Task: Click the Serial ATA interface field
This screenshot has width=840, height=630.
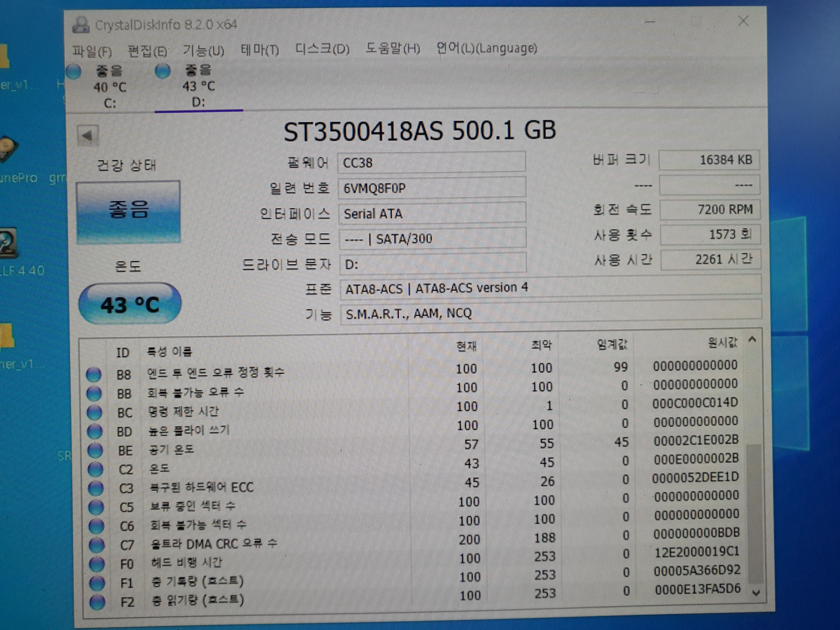Action: pyautogui.click(x=432, y=213)
